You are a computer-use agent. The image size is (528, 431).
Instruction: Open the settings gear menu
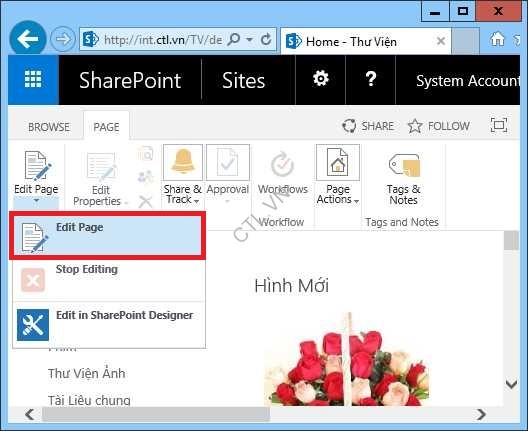coord(321,79)
